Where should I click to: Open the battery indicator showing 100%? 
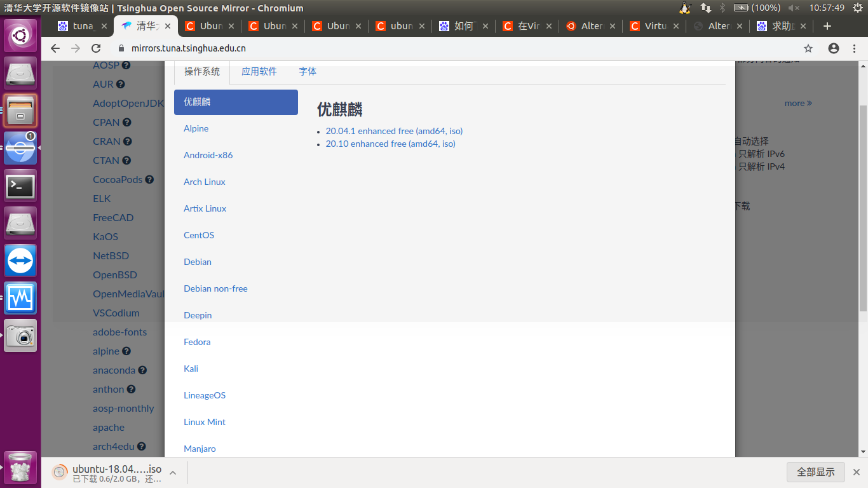[x=757, y=8]
